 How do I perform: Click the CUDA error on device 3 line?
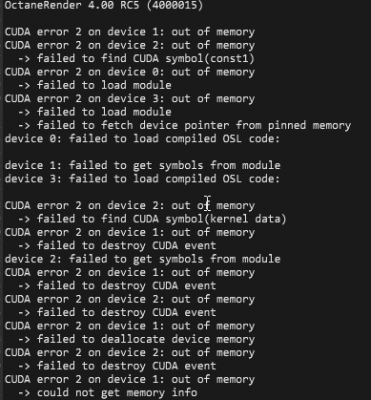point(130,99)
